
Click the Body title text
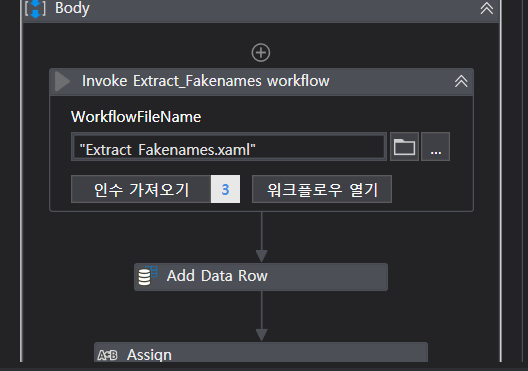tap(72, 9)
